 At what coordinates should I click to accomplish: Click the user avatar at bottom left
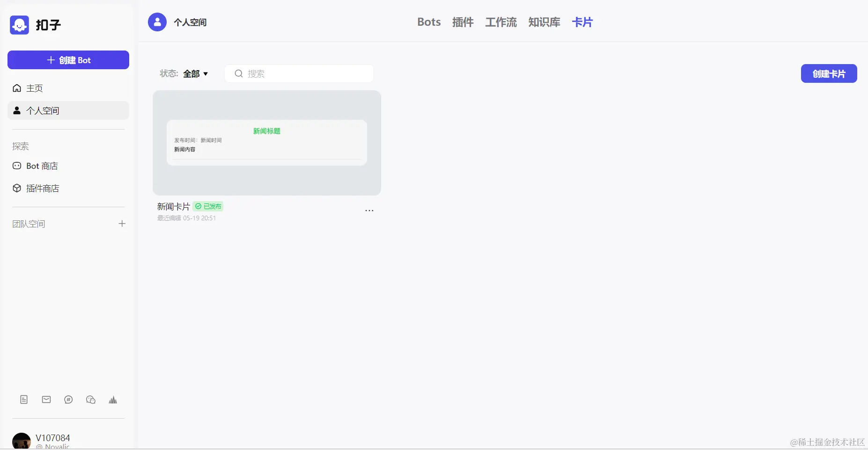22,441
